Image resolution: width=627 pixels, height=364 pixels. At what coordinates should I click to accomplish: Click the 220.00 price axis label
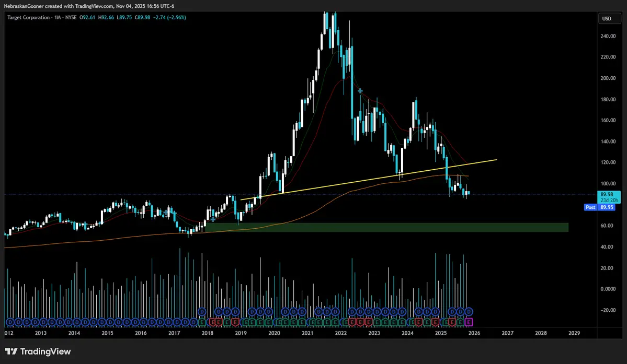608,57
